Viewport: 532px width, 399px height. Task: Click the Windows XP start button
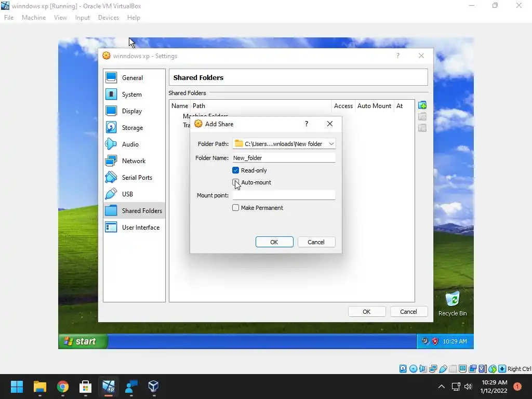[x=83, y=341]
